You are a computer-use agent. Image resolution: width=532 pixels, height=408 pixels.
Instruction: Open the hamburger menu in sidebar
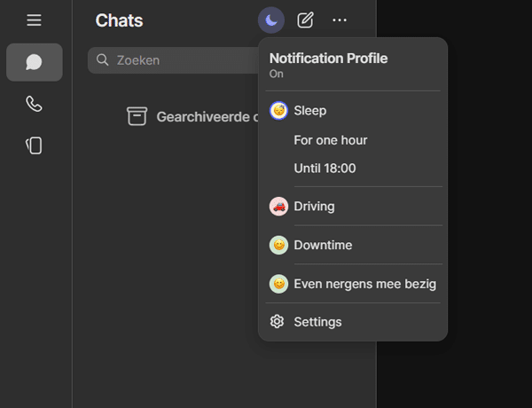[34, 20]
